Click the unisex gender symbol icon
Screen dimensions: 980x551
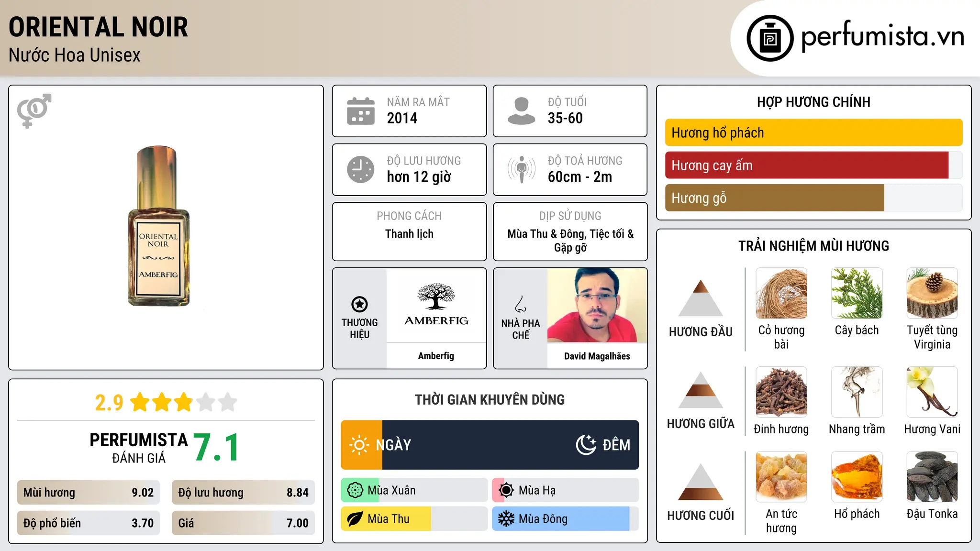point(34,110)
